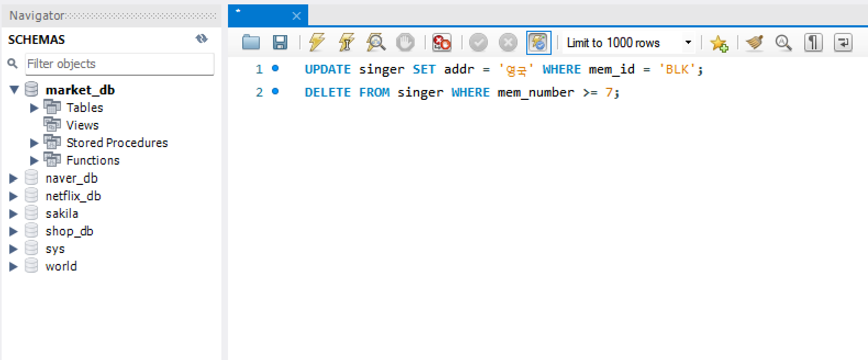Image resolution: width=868 pixels, height=360 pixels.
Task: Click the Tables folder icon
Action: pos(52,107)
